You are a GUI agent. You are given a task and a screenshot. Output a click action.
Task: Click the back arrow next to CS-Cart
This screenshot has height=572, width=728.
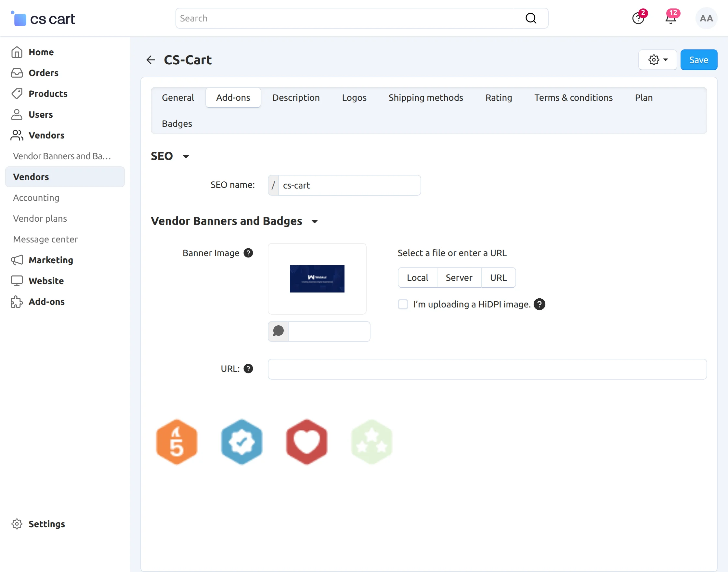(151, 60)
